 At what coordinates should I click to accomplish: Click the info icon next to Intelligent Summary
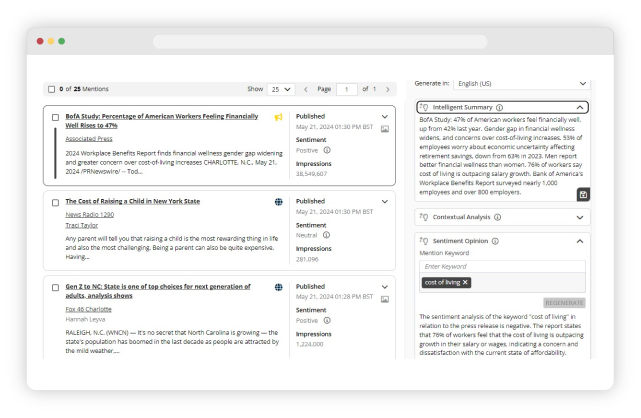499,107
